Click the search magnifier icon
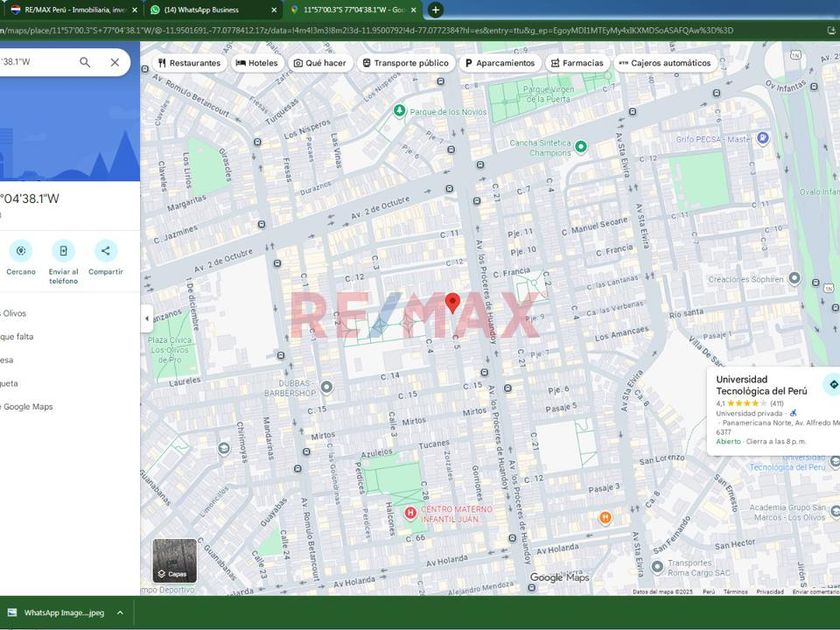 pyautogui.click(x=85, y=62)
